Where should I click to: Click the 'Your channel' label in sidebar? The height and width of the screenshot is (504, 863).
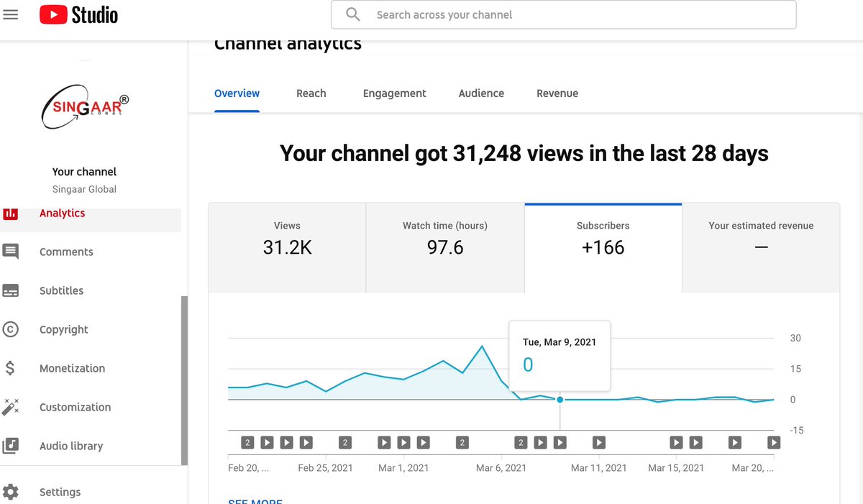tap(84, 172)
